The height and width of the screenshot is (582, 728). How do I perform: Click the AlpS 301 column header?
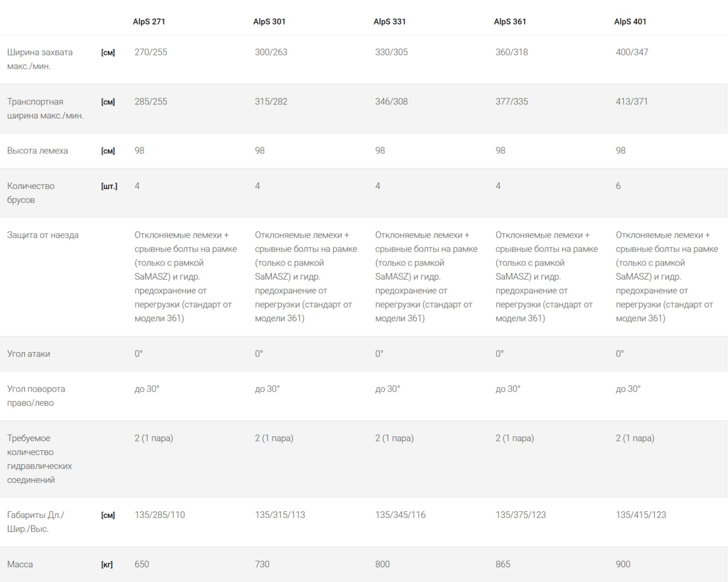click(269, 22)
